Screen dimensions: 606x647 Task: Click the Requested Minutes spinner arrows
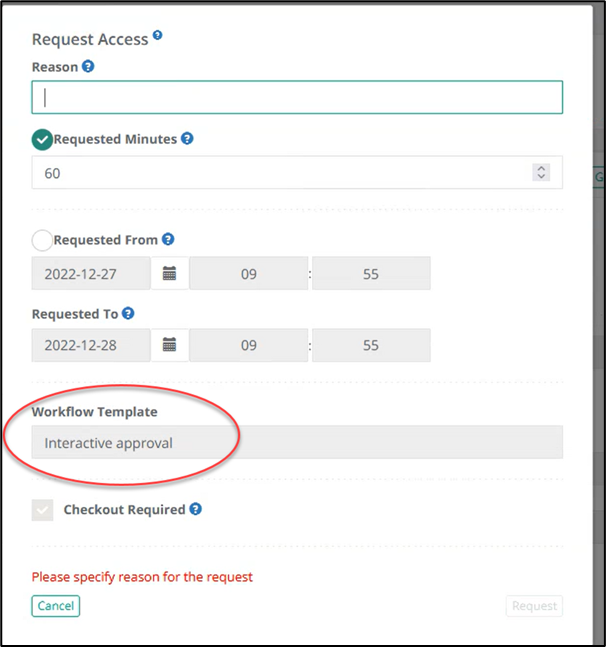[541, 173]
